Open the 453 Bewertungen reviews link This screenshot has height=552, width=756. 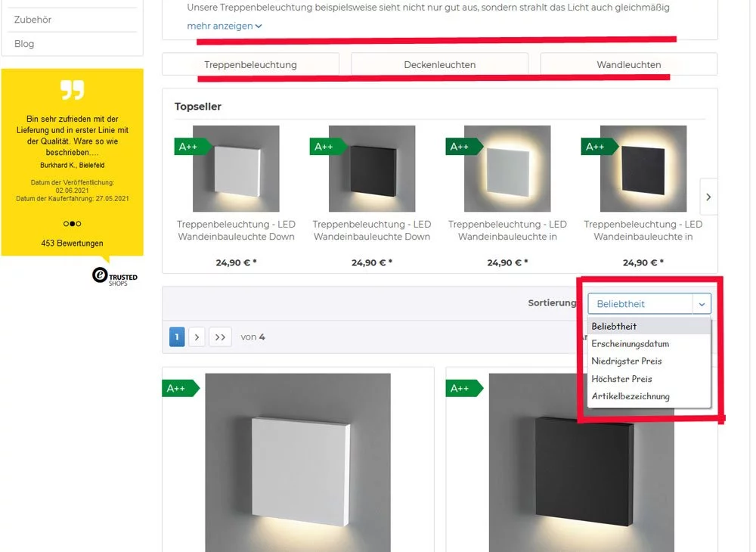point(73,243)
